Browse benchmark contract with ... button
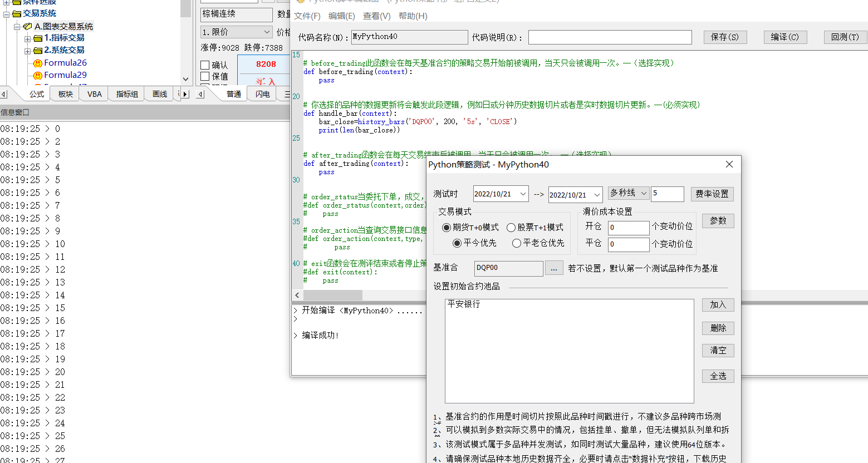The width and height of the screenshot is (868, 463). [x=553, y=268]
